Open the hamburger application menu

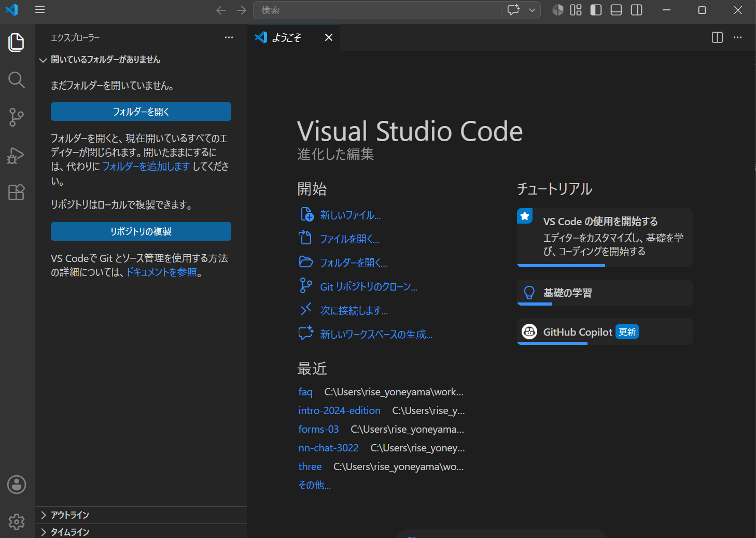(x=40, y=10)
